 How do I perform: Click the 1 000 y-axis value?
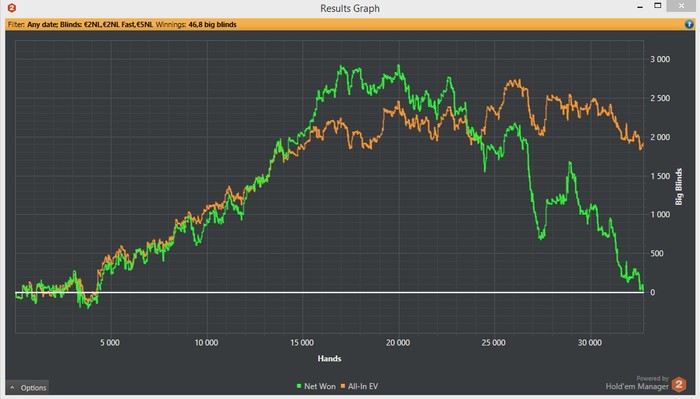click(x=660, y=215)
